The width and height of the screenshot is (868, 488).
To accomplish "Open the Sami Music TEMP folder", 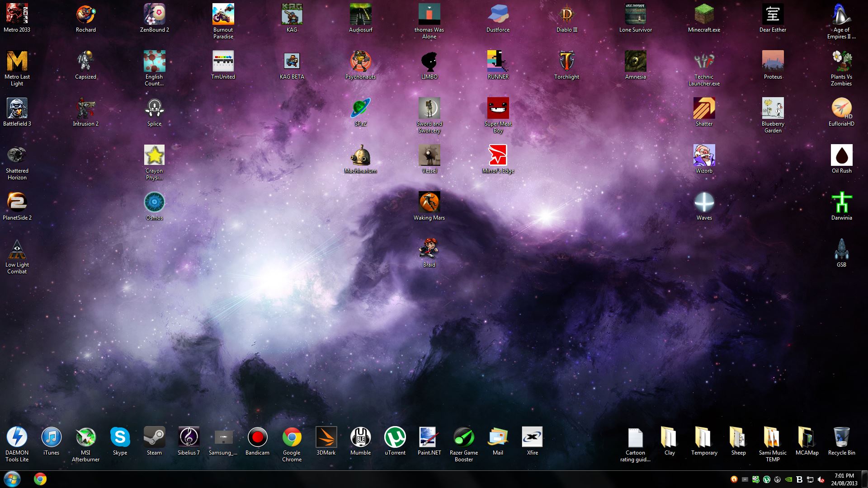I will tap(773, 445).
